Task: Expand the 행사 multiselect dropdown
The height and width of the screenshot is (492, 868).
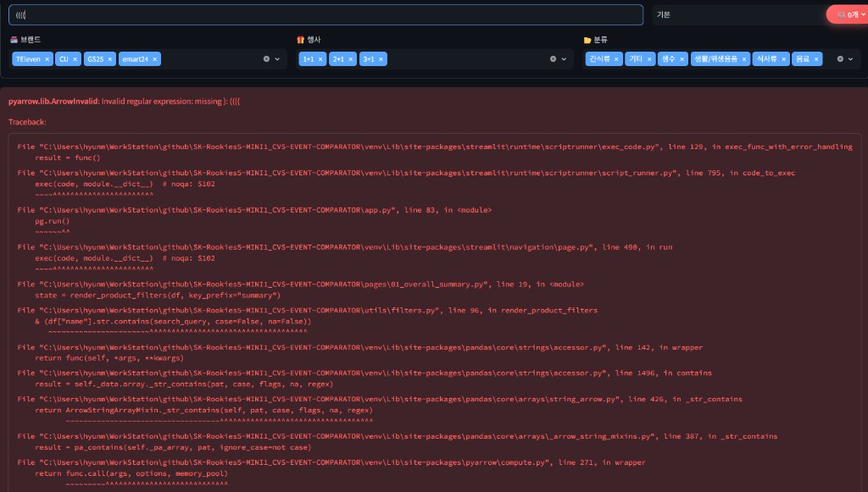Action: tap(564, 59)
